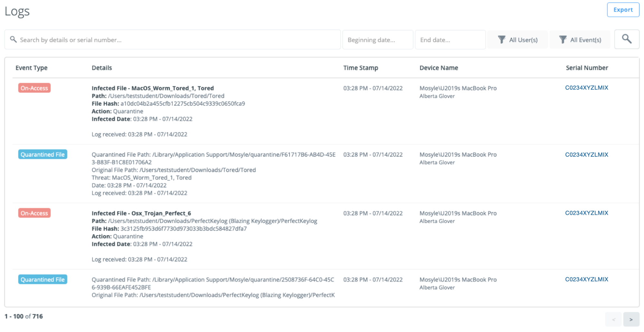Go to next page of logs

631,319
